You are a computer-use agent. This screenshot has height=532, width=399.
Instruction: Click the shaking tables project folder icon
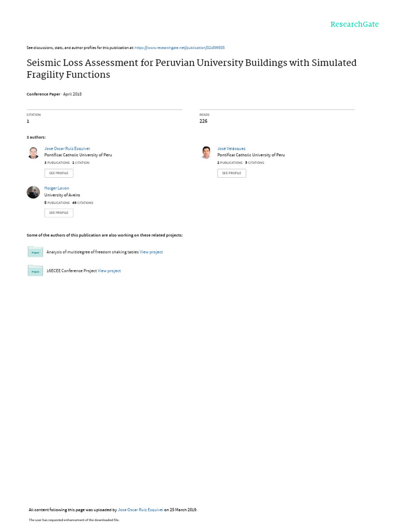[x=35, y=252]
